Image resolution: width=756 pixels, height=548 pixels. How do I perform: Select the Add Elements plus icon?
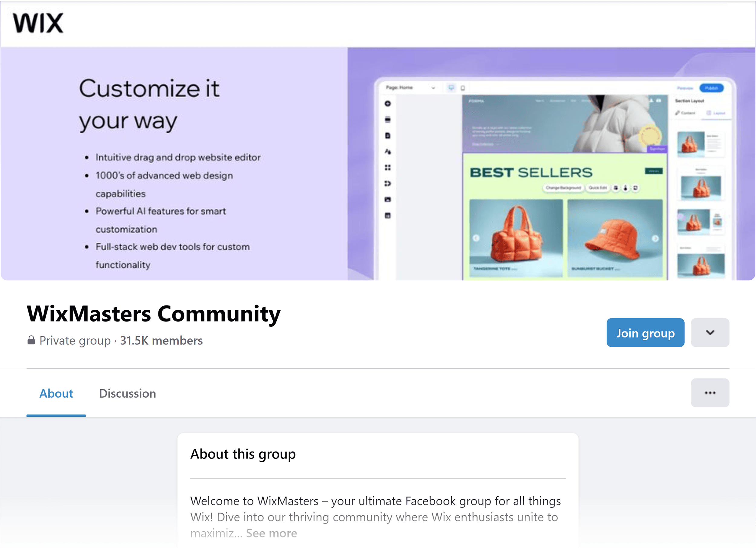[x=388, y=104]
